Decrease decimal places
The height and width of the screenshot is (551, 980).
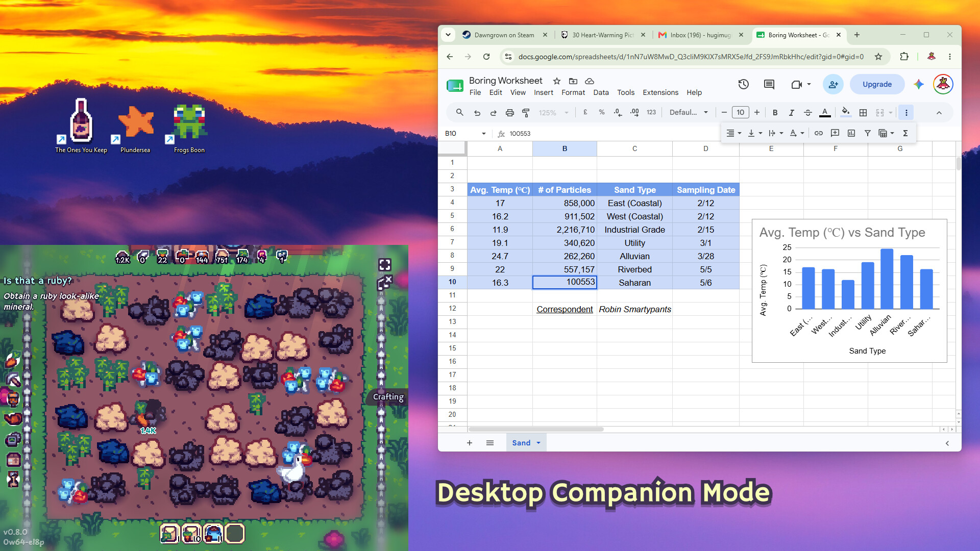(618, 112)
